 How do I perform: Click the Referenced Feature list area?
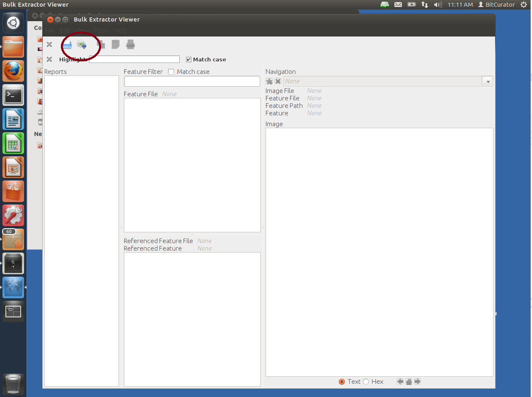(192, 319)
